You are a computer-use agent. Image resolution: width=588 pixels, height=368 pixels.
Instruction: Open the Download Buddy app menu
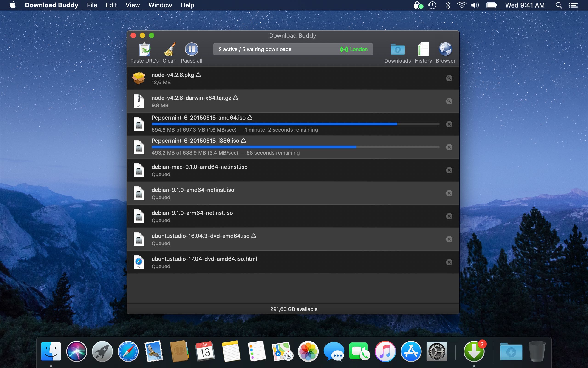(x=51, y=5)
